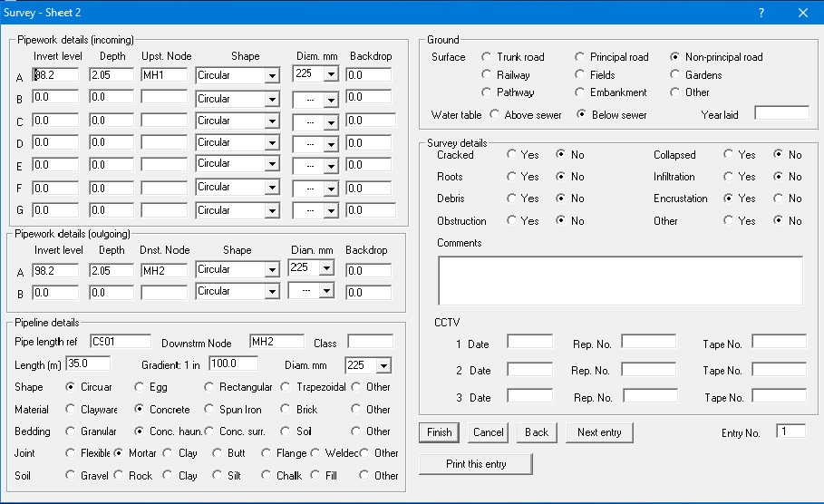Choose Gardens as ground surface
Image resolution: width=824 pixels, height=504 pixels.
pyautogui.click(x=696, y=74)
